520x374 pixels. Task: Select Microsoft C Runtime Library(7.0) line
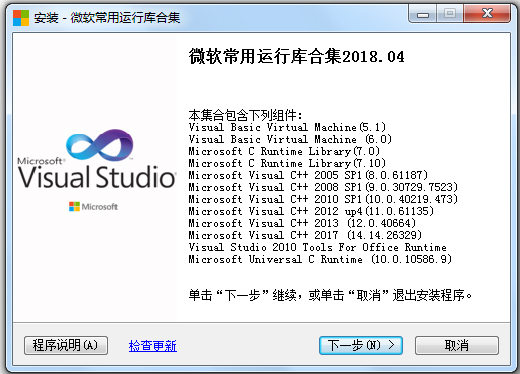point(284,151)
